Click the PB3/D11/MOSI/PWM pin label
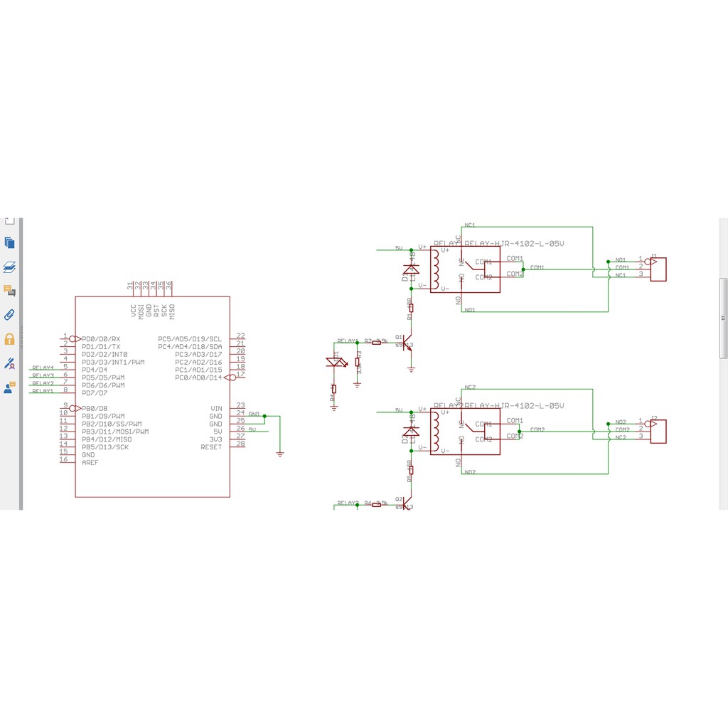The width and height of the screenshot is (728, 728). 115,432
